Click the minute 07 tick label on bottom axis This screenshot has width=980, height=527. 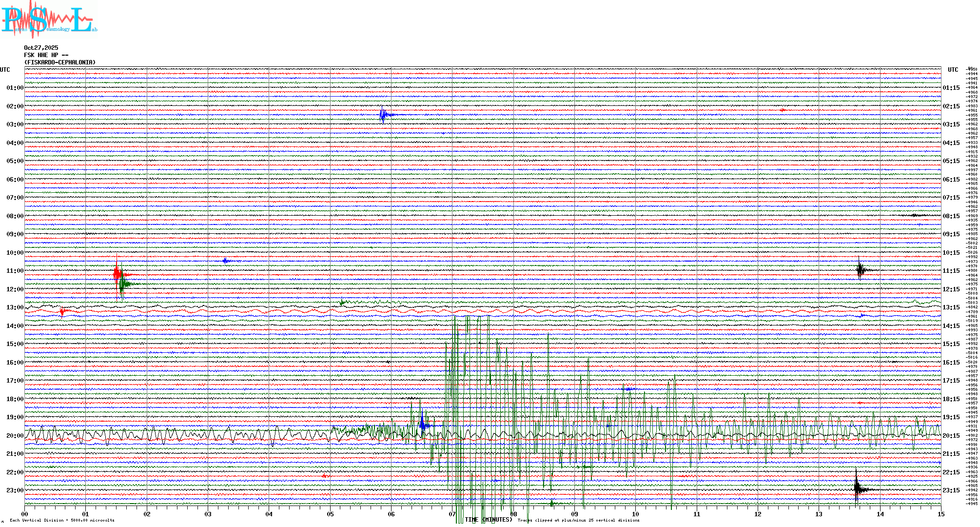click(x=452, y=514)
